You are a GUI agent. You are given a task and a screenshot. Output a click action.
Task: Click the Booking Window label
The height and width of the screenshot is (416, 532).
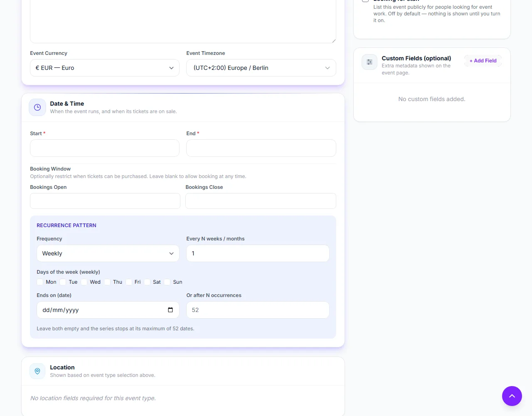click(x=50, y=169)
